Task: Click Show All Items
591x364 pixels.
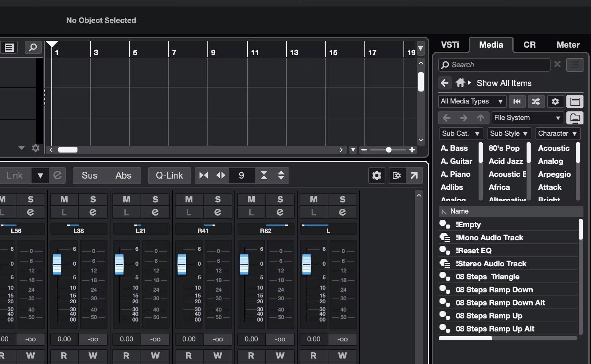Action: click(504, 83)
